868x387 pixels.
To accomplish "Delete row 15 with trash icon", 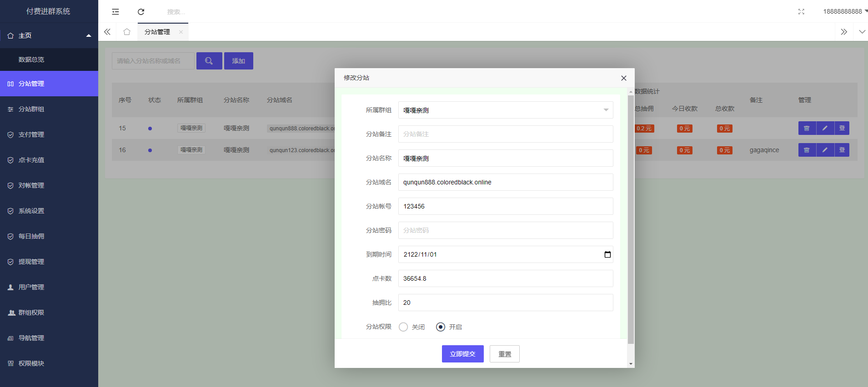I will pyautogui.click(x=807, y=128).
